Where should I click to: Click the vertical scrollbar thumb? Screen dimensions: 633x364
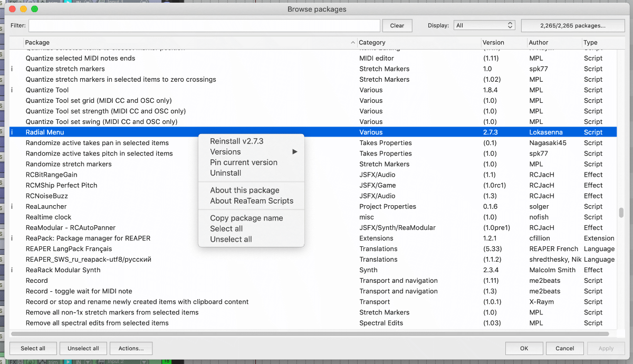click(x=621, y=213)
